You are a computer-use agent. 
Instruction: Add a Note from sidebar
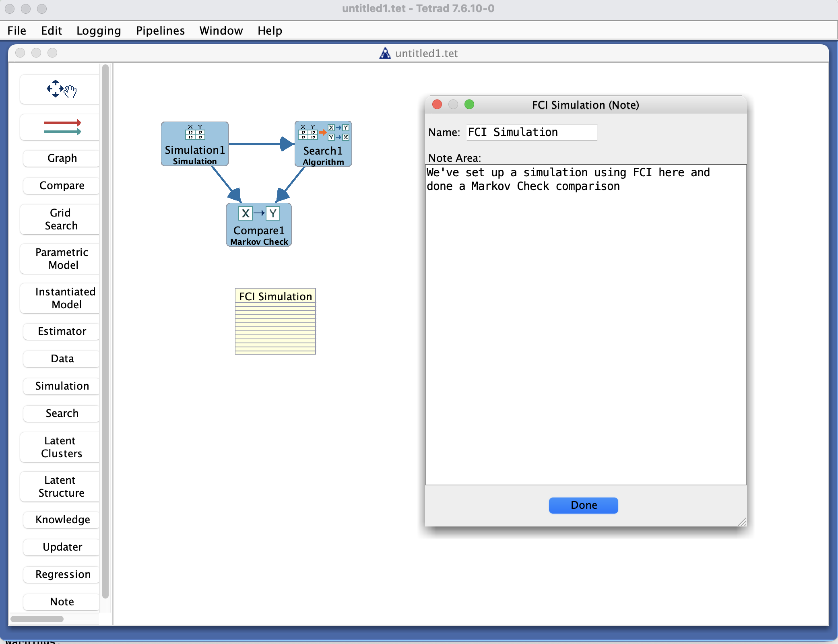pos(62,602)
